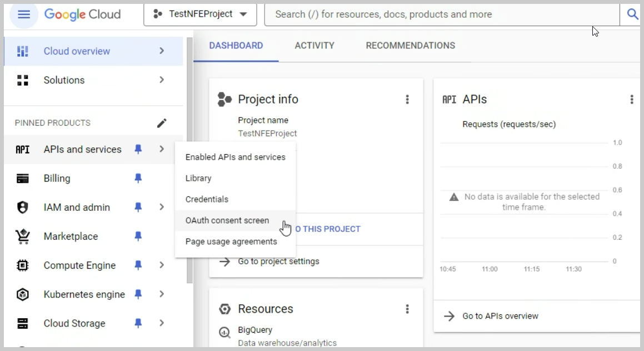The width and height of the screenshot is (644, 351).
Task: Open Resources card three-dot menu
Action: click(407, 309)
